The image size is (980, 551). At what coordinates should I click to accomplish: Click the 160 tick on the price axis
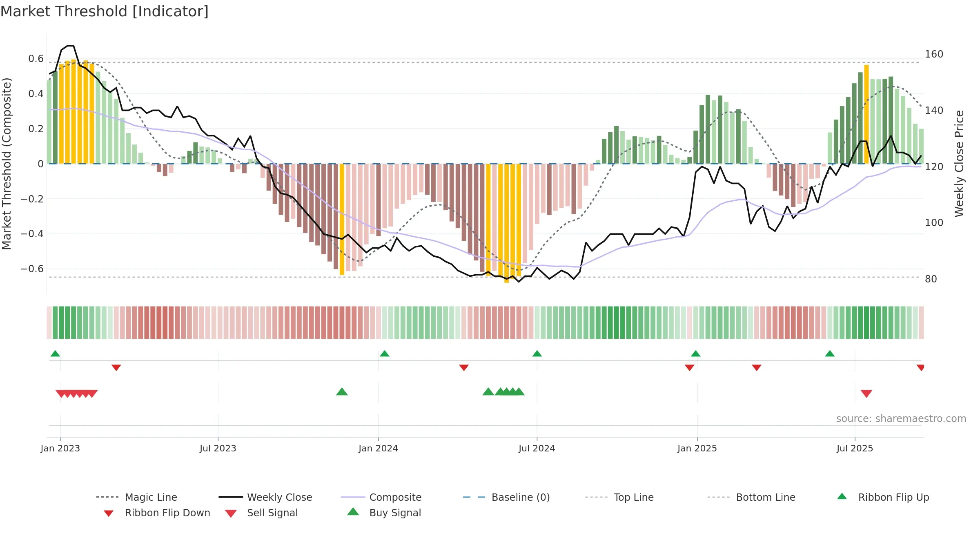click(934, 54)
